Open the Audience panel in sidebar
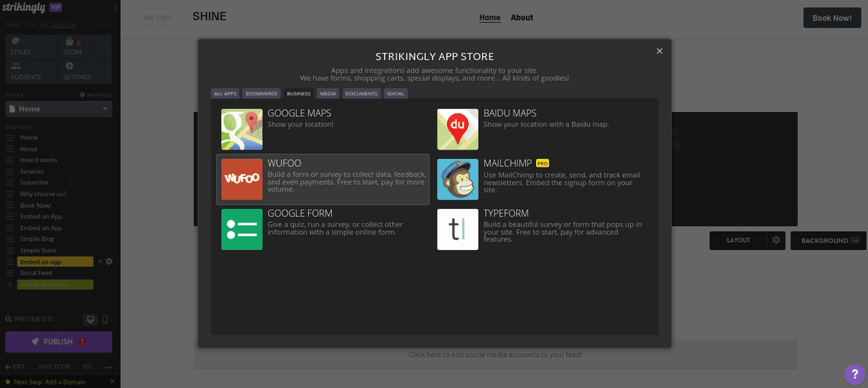The width and height of the screenshot is (868, 388). tap(30, 71)
